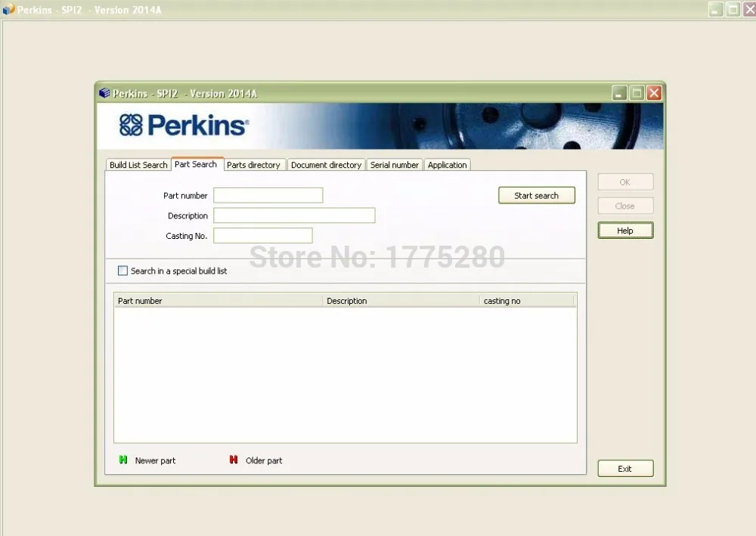Close the outer Perkins SPI2 window

[x=750, y=9]
